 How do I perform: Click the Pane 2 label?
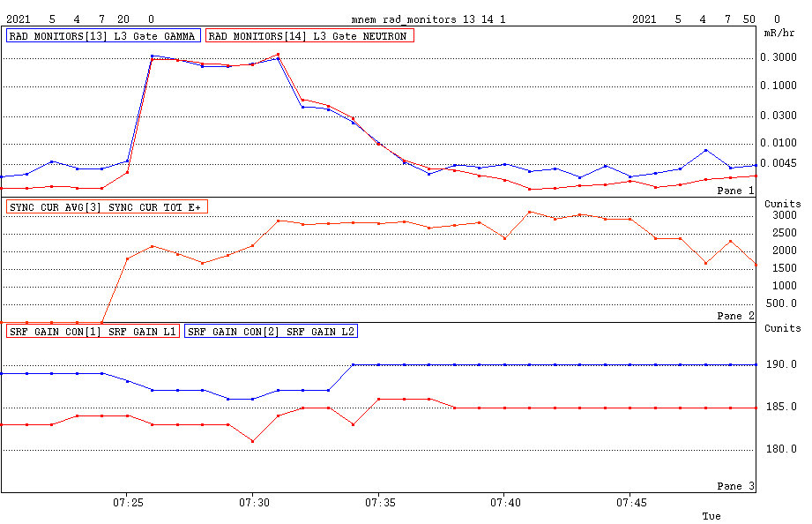[x=735, y=316]
